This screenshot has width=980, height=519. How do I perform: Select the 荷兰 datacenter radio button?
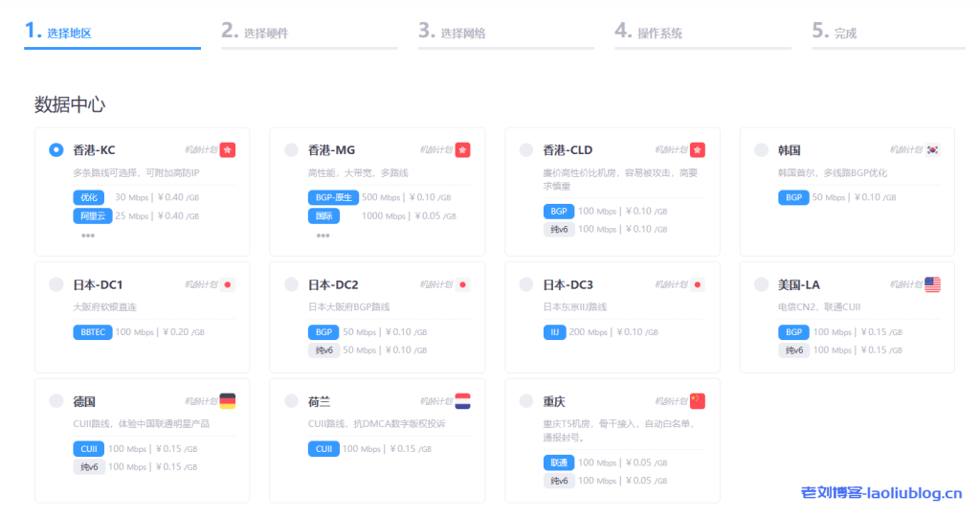[291, 401]
